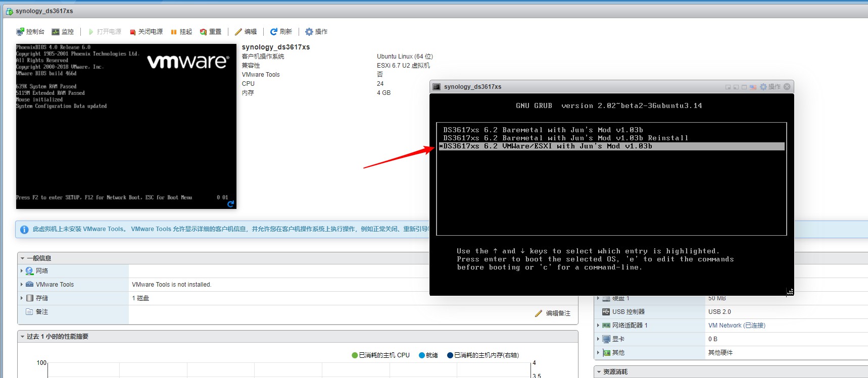The width and height of the screenshot is (868, 378).
Task: Click the 监控 monitor toolbar button
Action: pyautogui.click(x=63, y=32)
